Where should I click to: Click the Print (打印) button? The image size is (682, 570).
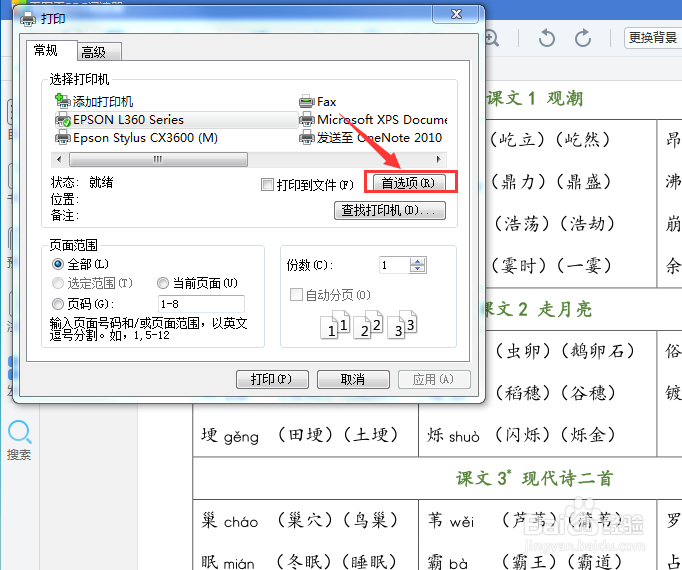click(272, 379)
